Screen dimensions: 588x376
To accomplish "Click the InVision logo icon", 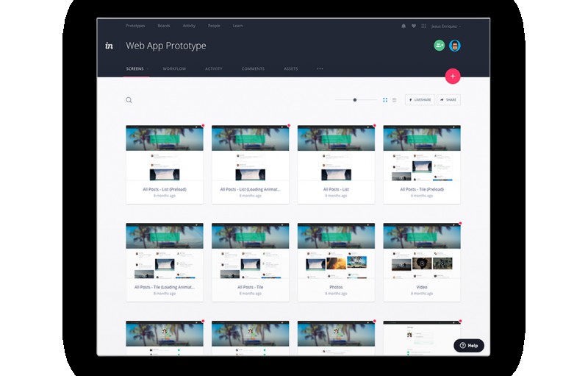I will [109, 46].
